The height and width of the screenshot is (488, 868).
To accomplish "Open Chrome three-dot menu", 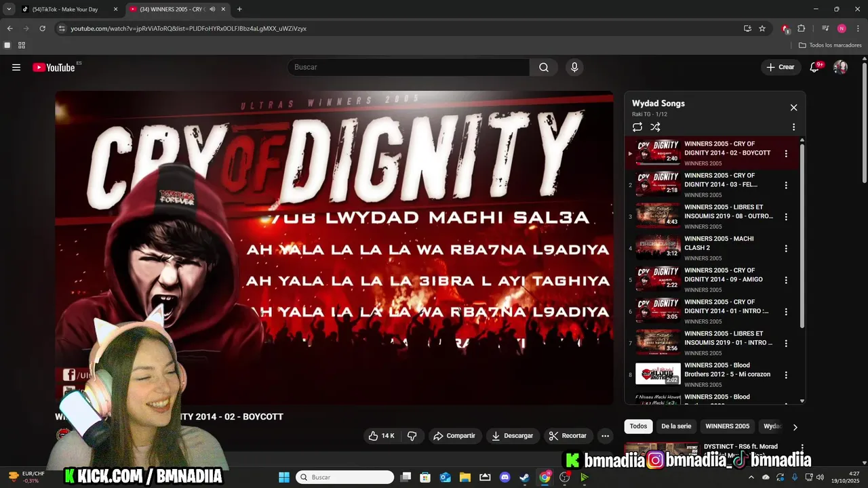I will (858, 28).
